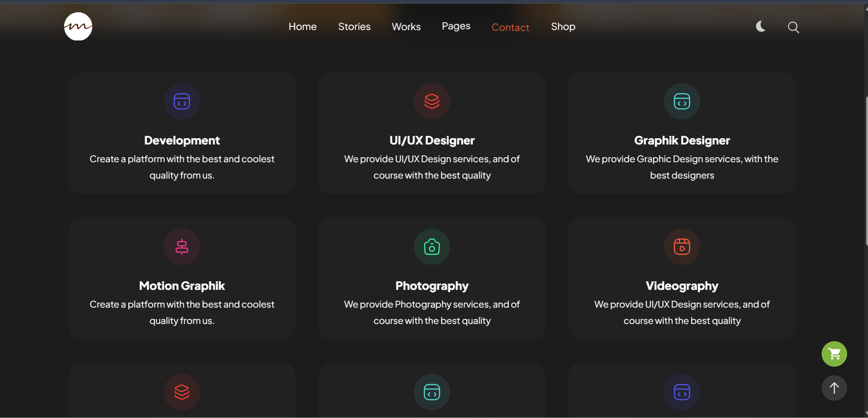Open the green shopping cart button
This screenshot has height=418, width=868.
(x=834, y=354)
